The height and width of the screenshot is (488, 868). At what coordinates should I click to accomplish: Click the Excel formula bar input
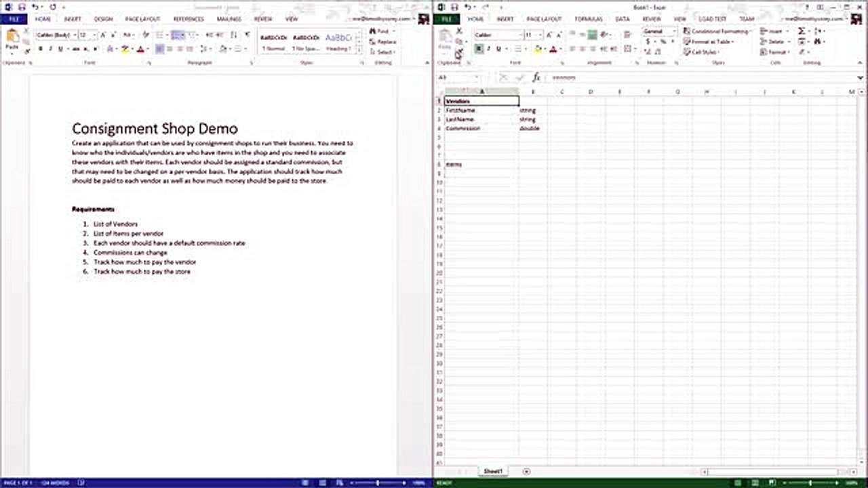[705, 77]
